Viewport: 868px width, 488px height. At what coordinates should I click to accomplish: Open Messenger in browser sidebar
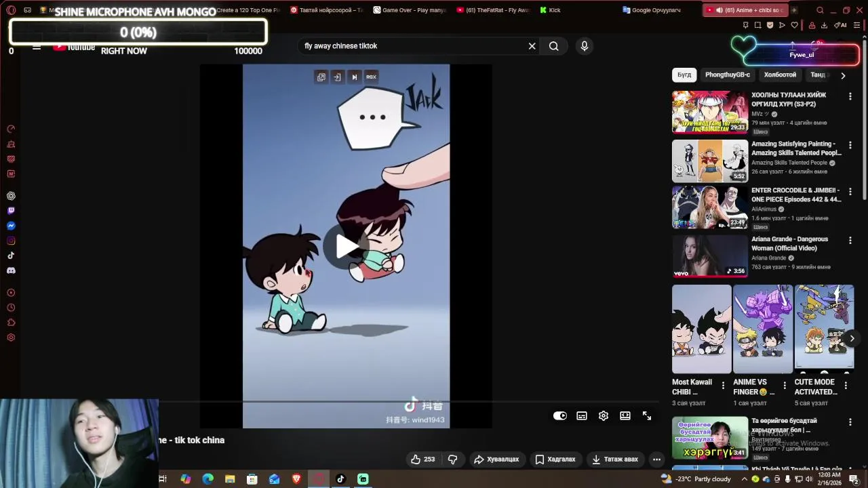[x=11, y=226]
